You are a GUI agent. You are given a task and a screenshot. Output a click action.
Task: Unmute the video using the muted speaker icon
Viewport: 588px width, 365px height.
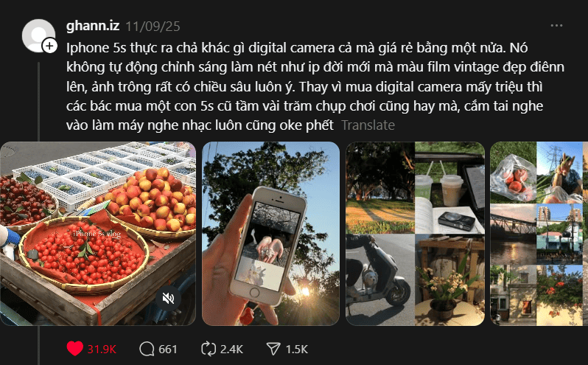click(x=169, y=298)
